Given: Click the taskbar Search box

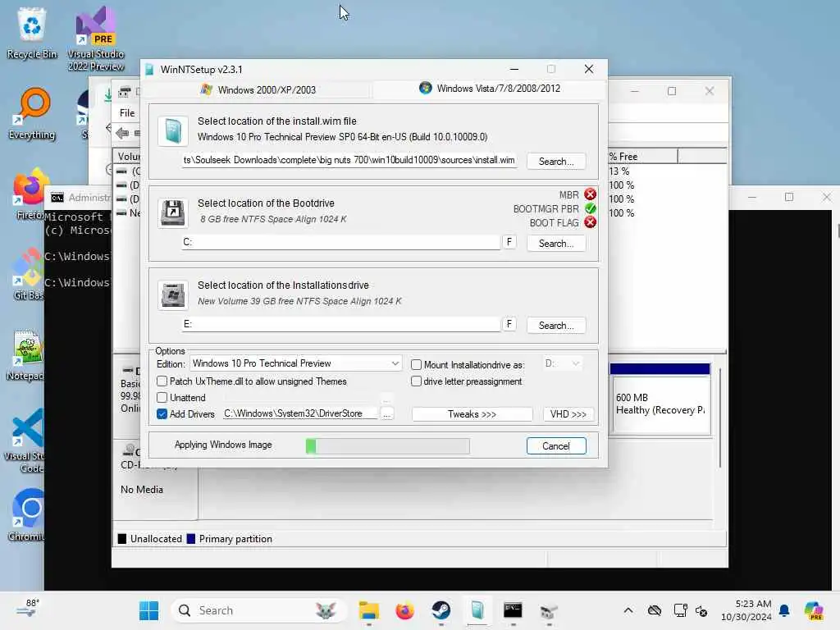Looking at the screenshot, I should tap(259, 610).
